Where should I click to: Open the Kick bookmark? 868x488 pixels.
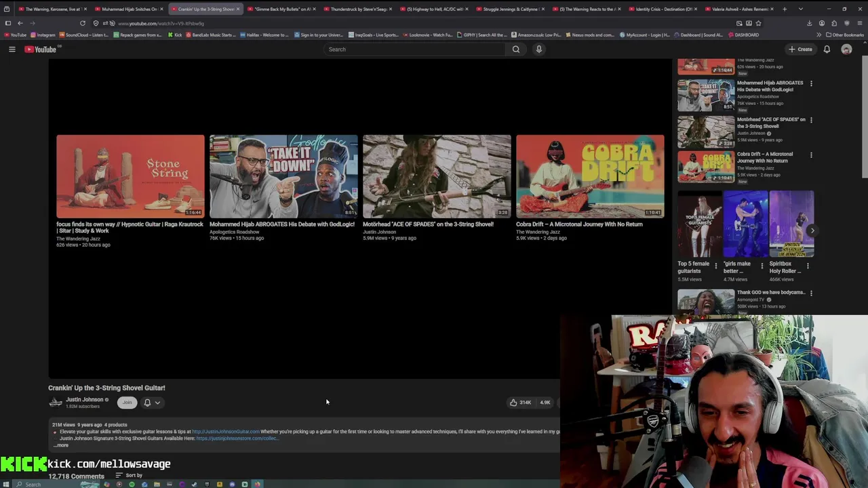pos(175,35)
